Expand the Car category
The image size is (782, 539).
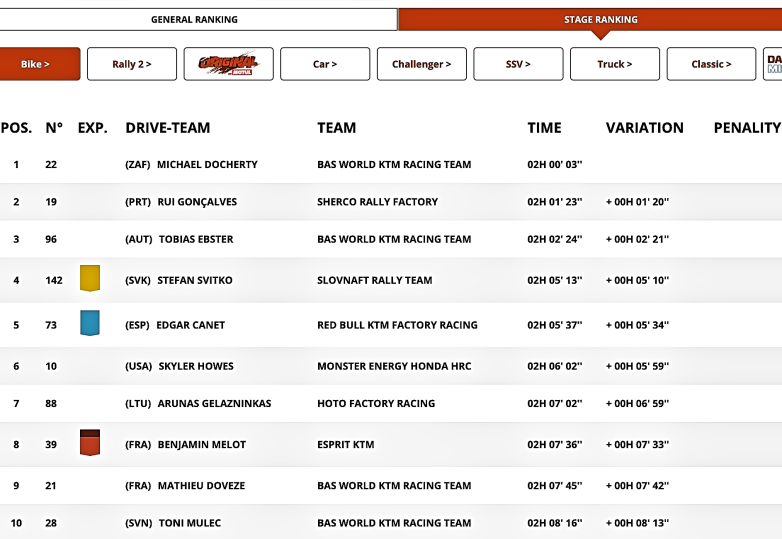coord(325,64)
